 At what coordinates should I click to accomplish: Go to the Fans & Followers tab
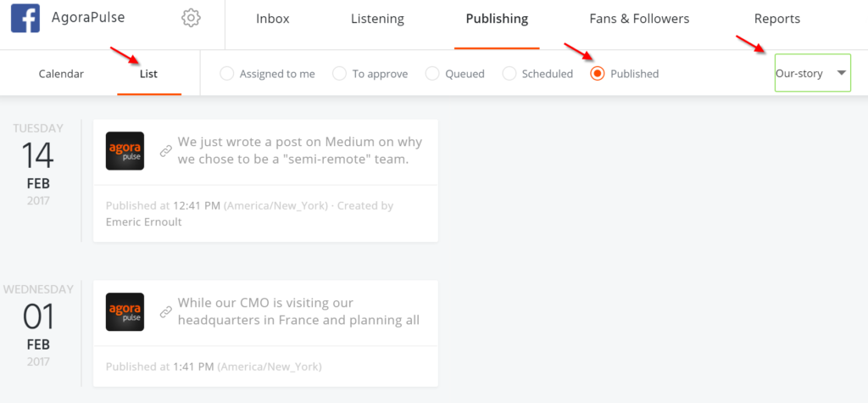(x=639, y=19)
